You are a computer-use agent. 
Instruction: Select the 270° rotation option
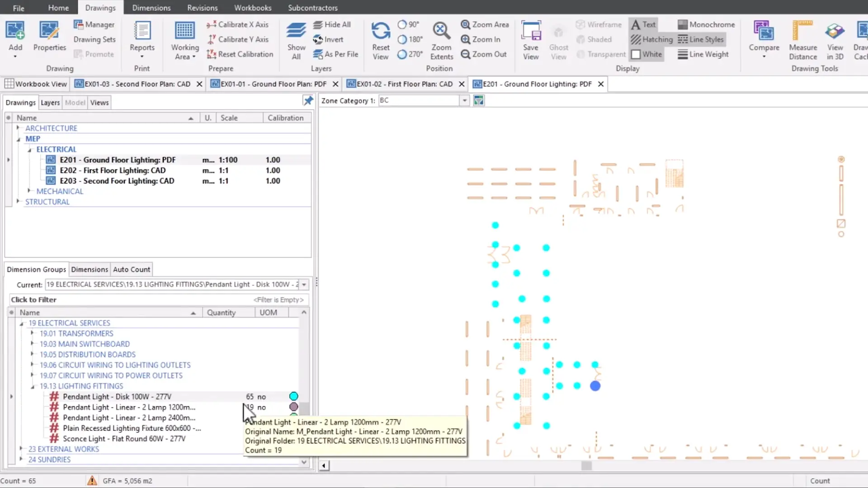[402, 54]
